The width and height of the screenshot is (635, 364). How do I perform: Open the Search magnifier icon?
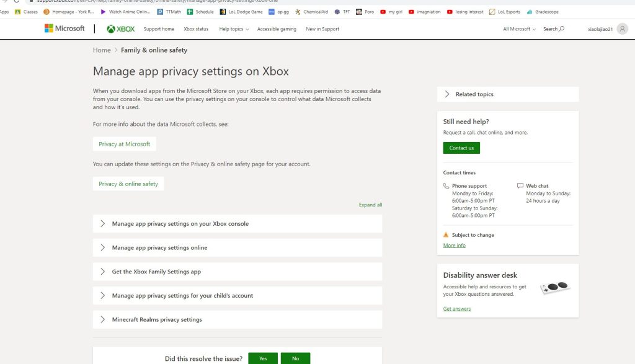(x=561, y=29)
